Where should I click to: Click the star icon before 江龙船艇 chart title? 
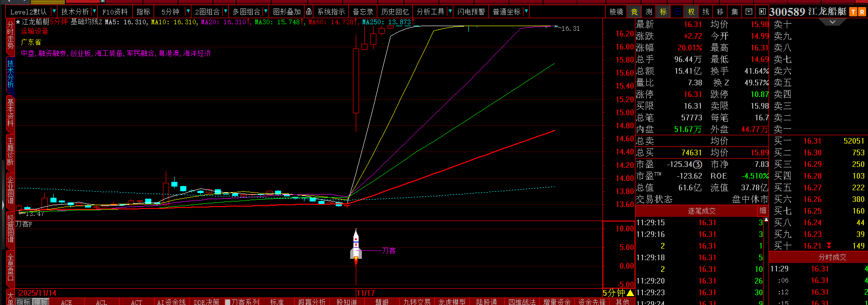[18, 22]
